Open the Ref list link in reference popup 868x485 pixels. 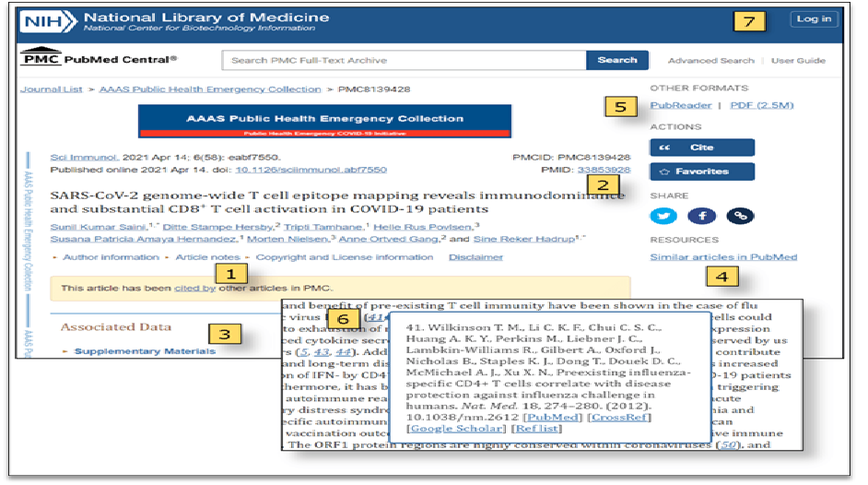[536, 429]
